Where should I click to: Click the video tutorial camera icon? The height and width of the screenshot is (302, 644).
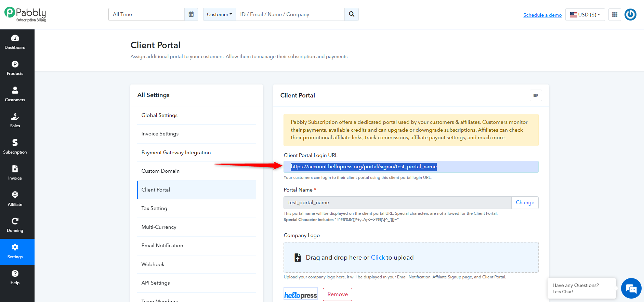coord(536,95)
